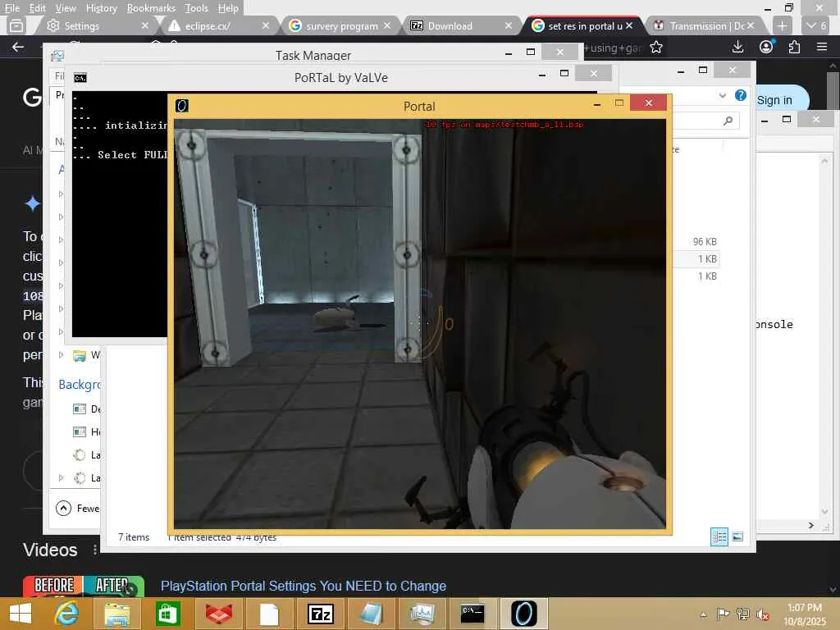Switch to Task Manager taskbar icon
840x630 pixels.
coord(422,614)
